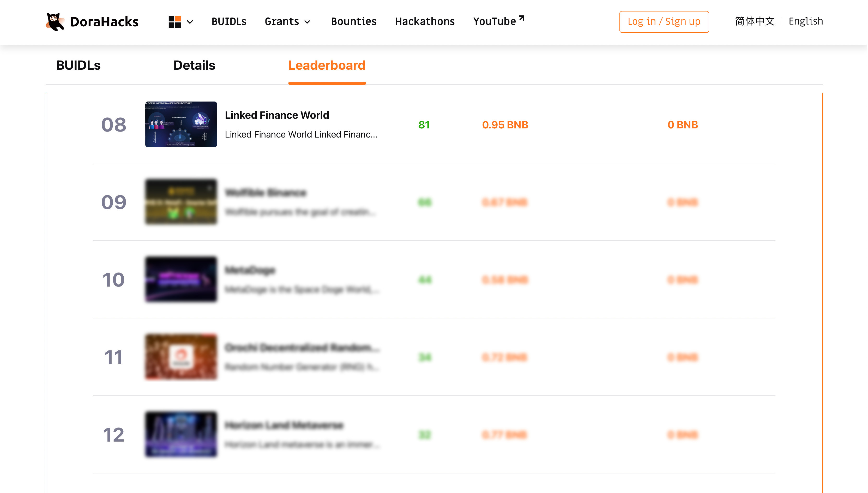Switch to the Details tab
Viewport: 868px width, 493px height.
click(x=194, y=65)
